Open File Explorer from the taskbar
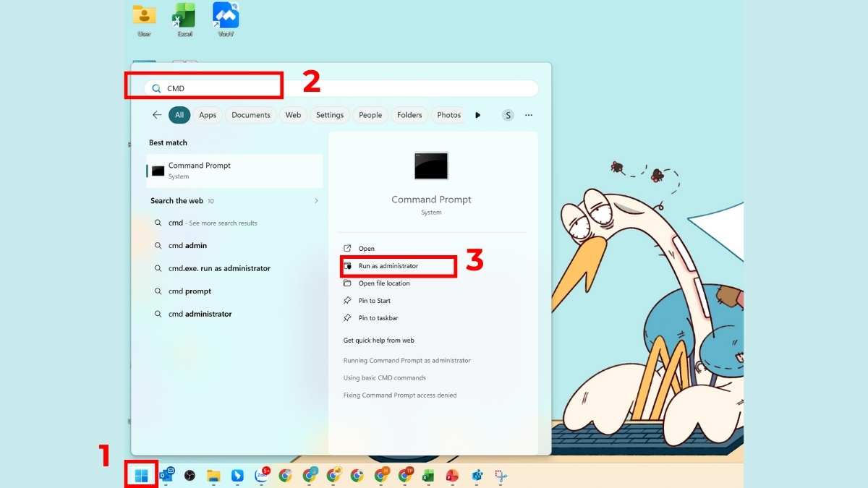 (x=213, y=475)
